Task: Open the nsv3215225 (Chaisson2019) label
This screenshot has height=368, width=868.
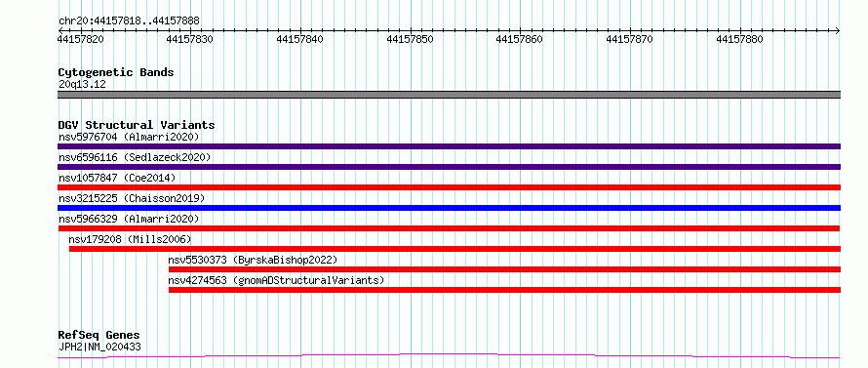Action: pyautogui.click(x=132, y=198)
